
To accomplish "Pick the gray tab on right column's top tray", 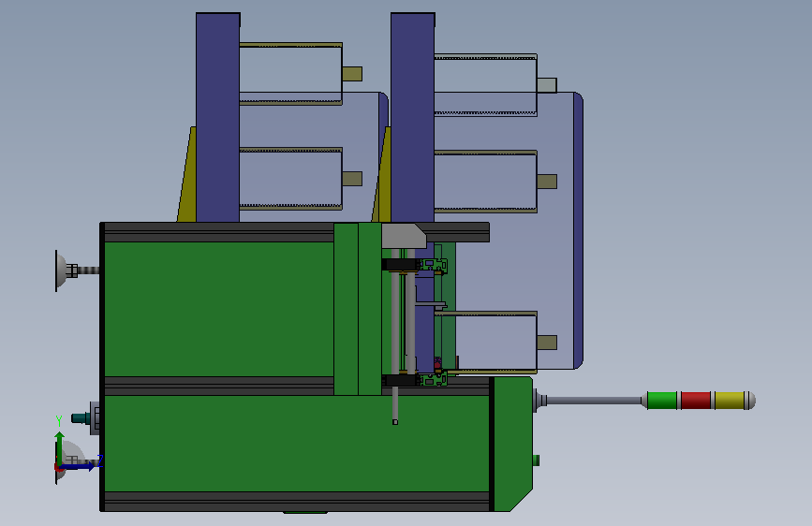I will tap(547, 85).
